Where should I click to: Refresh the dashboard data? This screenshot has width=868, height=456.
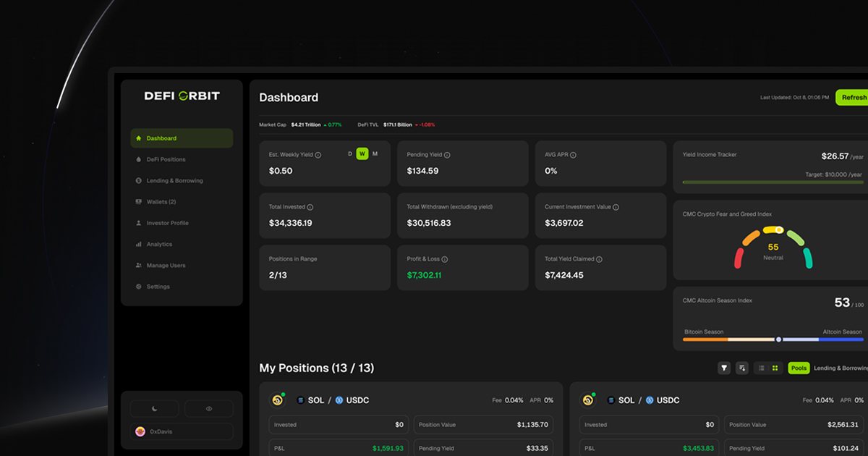pyautogui.click(x=853, y=97)
